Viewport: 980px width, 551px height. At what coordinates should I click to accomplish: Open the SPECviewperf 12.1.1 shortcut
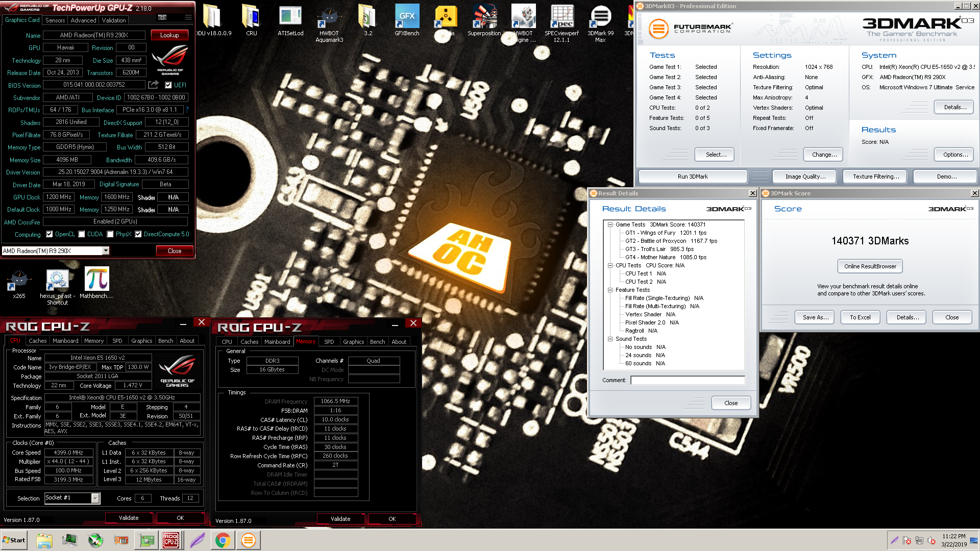click(561, 23)
